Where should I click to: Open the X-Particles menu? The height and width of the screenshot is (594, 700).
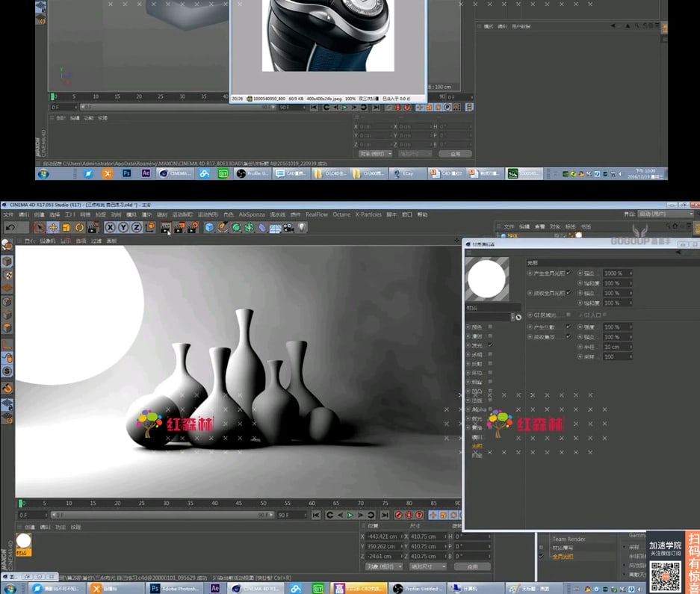pos(368,214)
